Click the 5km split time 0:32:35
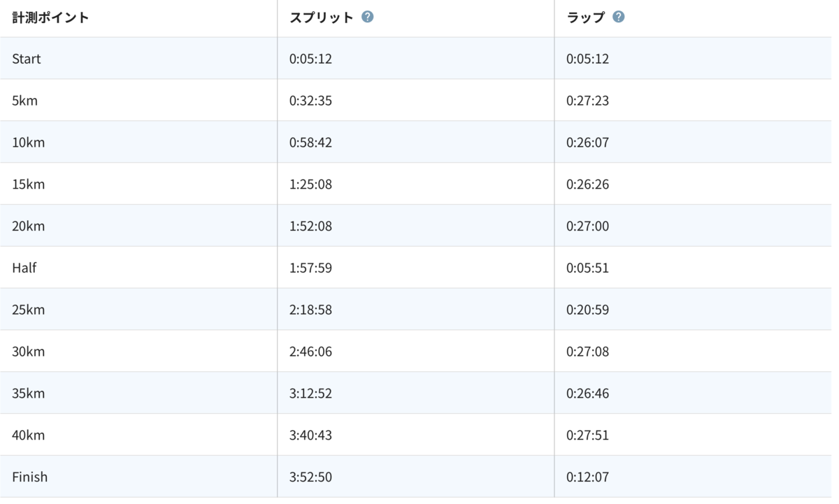The width and height of the screenshot is (839, 504). [310, 101]
